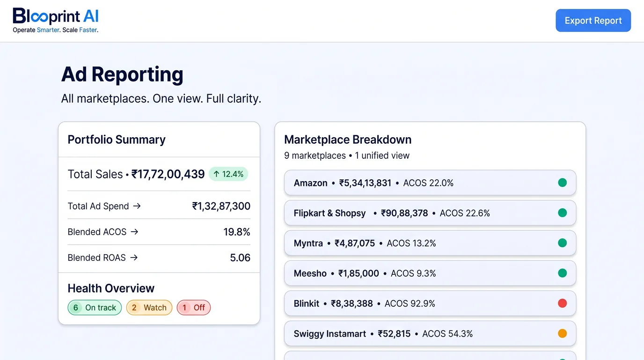This screenshot has width=644, height=360.
Task: Click 'All marketplaces. One view. Full clarity.' text
Action: point(161,98)
